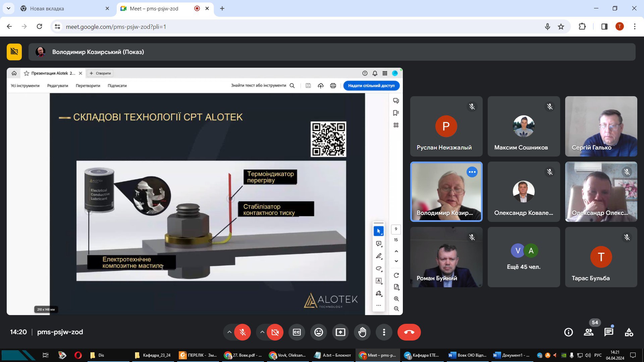Open more options three-dot menu
644x362 pixels.
click(x=384, y=332)
